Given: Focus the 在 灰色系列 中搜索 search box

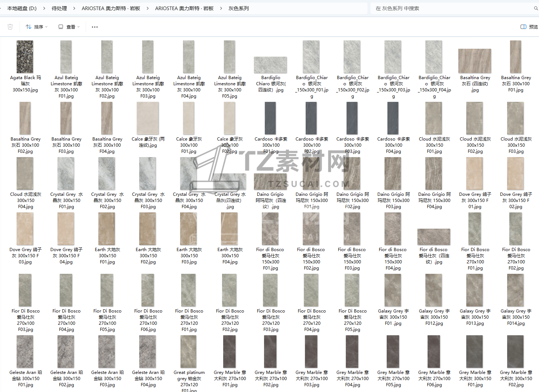Looking at the screenshot, I should tap(452, 8).
